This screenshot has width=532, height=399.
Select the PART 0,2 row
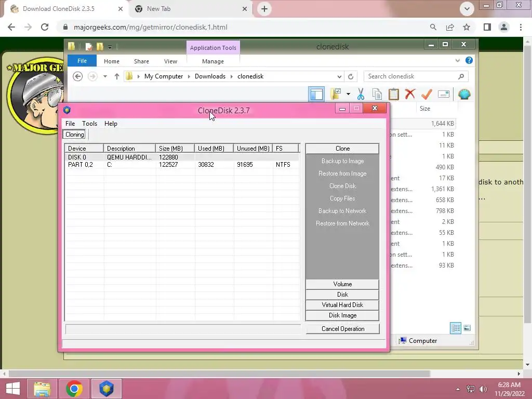point(182,165)
